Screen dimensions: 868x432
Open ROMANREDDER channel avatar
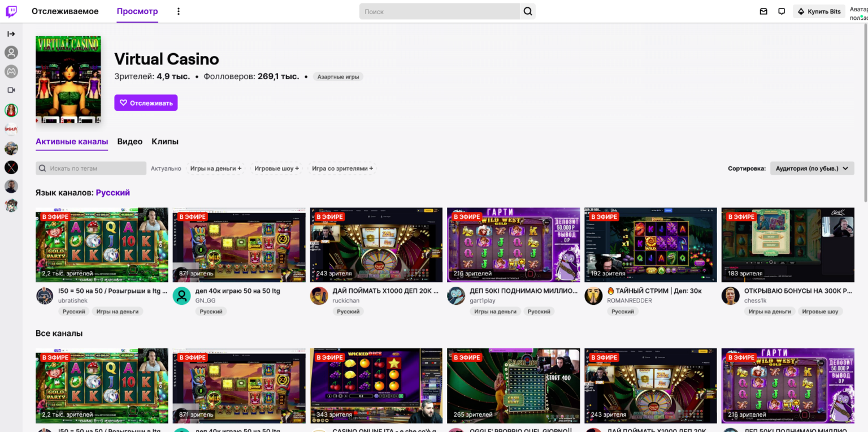(593, 296)
